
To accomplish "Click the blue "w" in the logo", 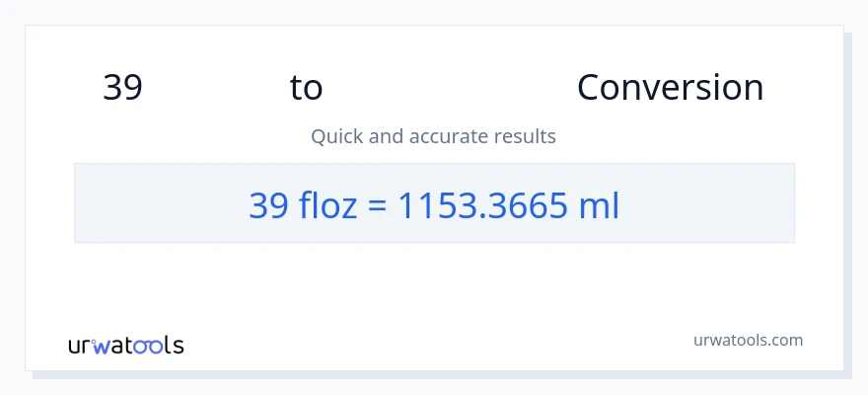I will [x=103, y=346].
